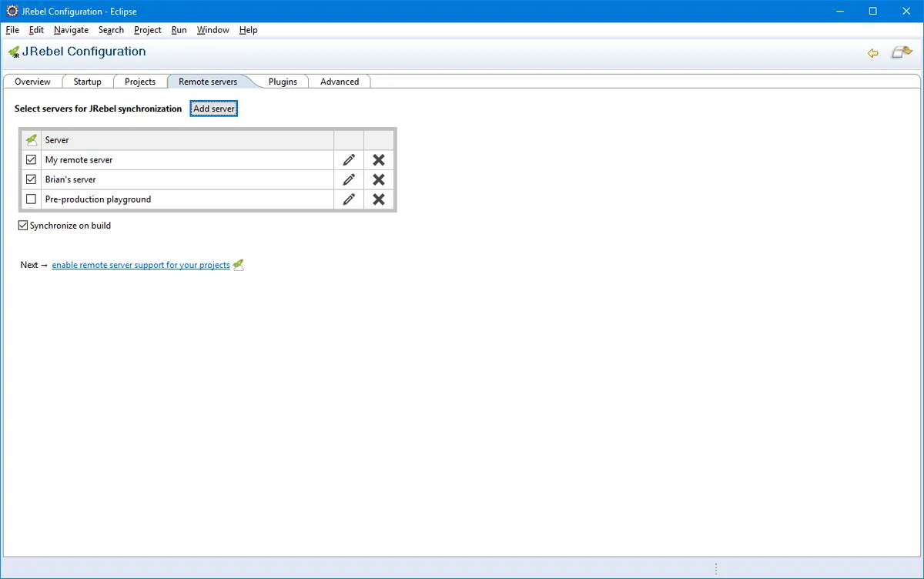924x579 pixels.
Task: Edit Pre-production playground with pencil icon
Action: [349, 199]
